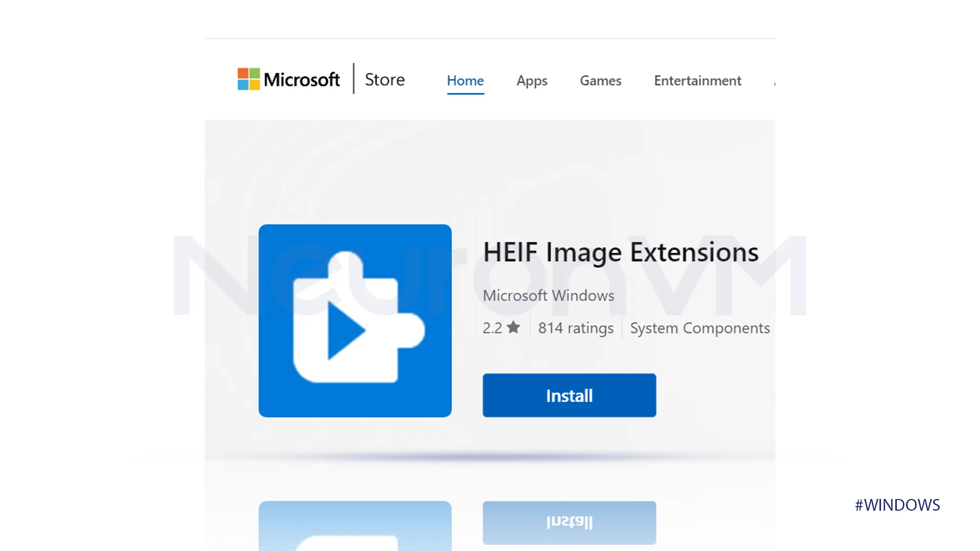Select the Apps tab in Microsoft Store

[532, 80]
